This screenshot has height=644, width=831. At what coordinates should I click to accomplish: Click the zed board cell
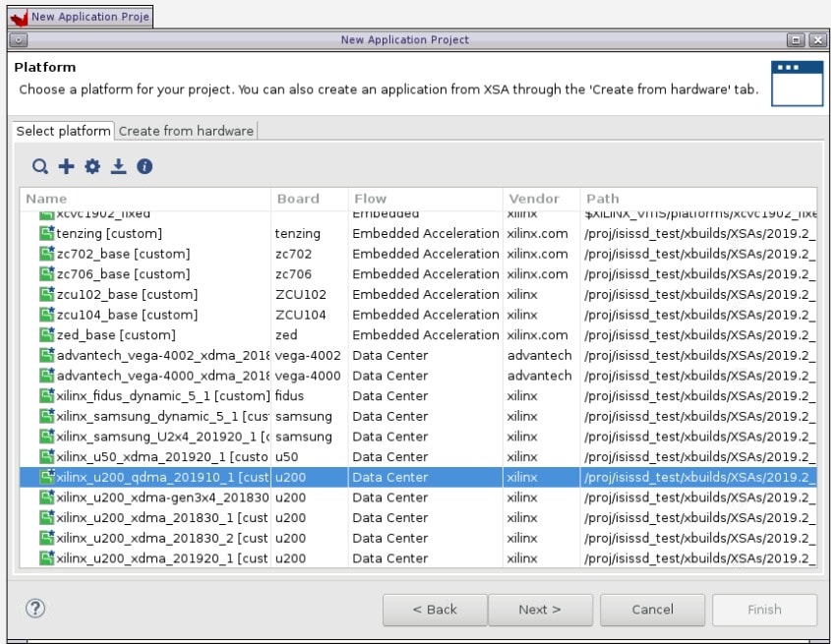click(286, 335)
